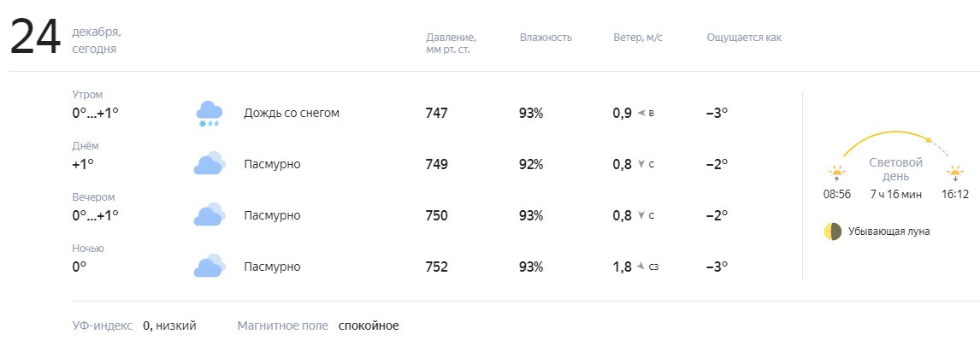The image size is (980, 346).
Task: Click the sunset icon above 16:12
Action: [x=955, y=173]
